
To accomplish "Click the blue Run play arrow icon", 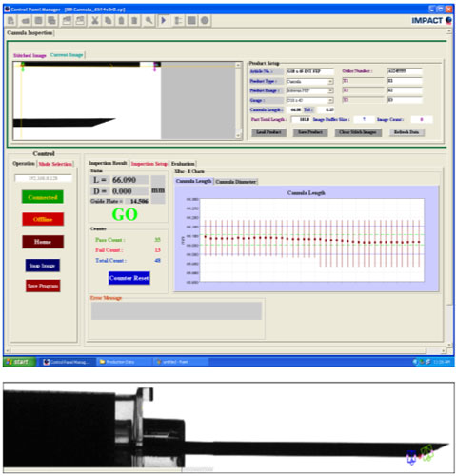I will (x=164, y=21).
